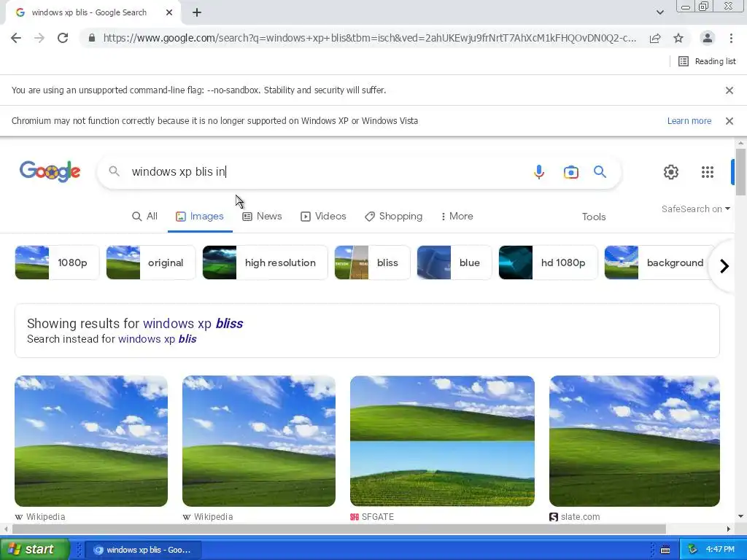Image resolution: width=747 pixels, height=560 pixels.
Task: Open the search Tools
Action: coord(594,217)
